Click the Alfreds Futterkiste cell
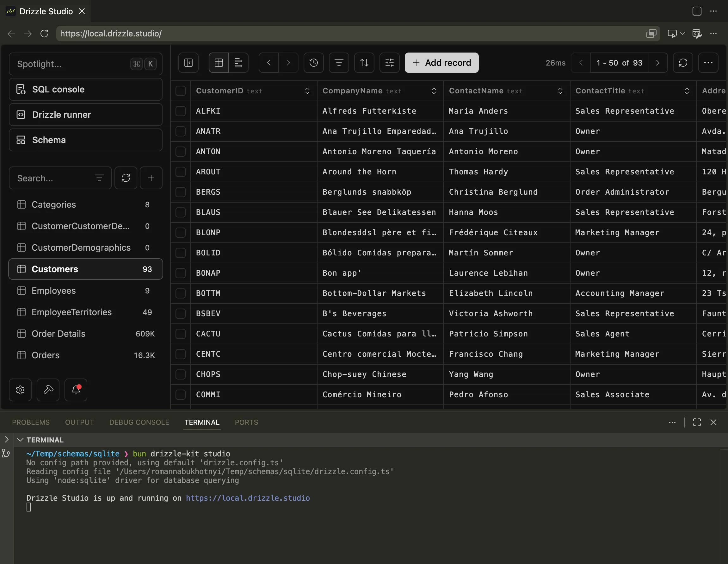 (x=380, y=111)
